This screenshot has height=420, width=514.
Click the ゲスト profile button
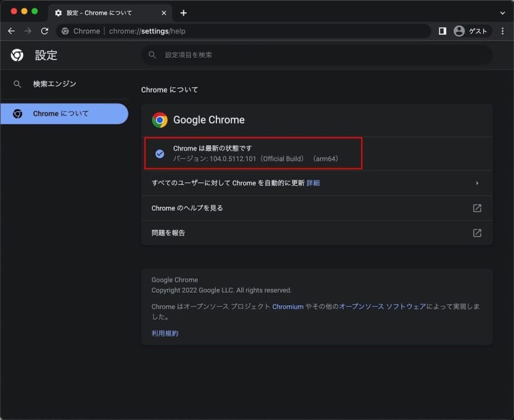click(x=470, y=31)
